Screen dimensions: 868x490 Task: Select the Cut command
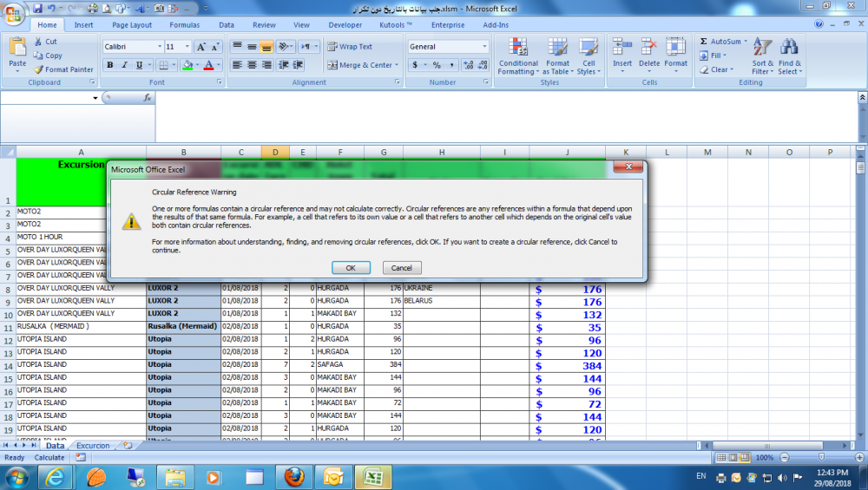tap(46, 42)
